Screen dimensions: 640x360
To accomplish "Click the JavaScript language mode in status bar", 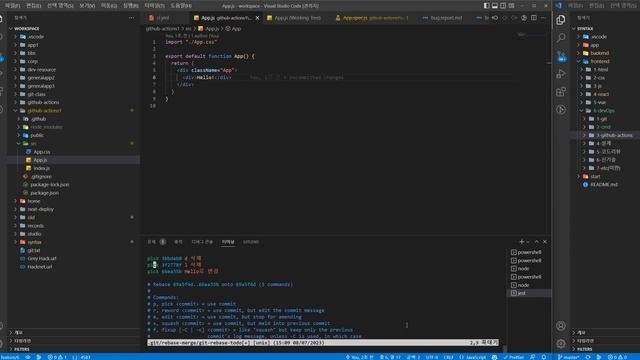I will click(473, 357).
